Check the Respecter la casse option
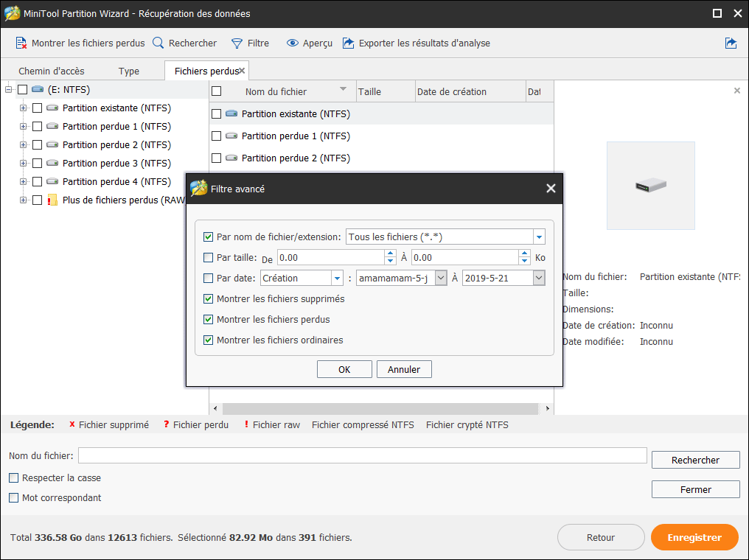This screenshot has height=560, width=749. 14,478
